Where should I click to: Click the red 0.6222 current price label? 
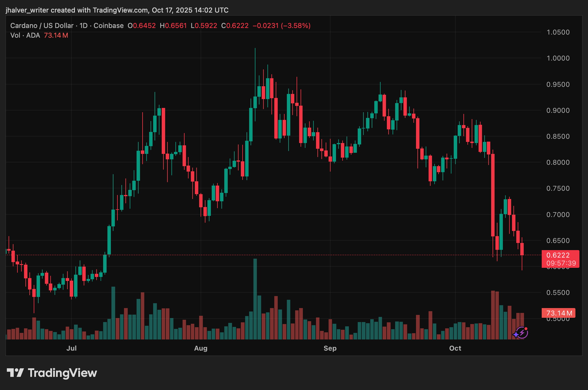point(558,255)
